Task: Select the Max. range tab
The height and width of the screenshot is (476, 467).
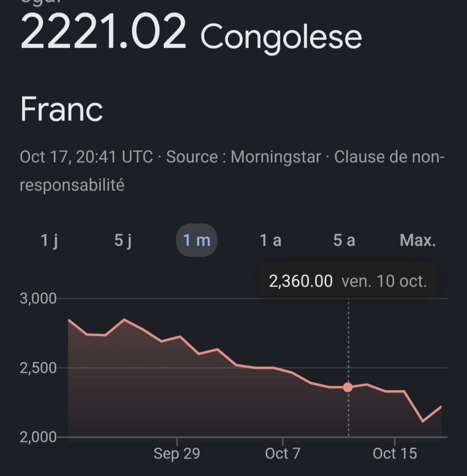Action: (x=418, y=241)
